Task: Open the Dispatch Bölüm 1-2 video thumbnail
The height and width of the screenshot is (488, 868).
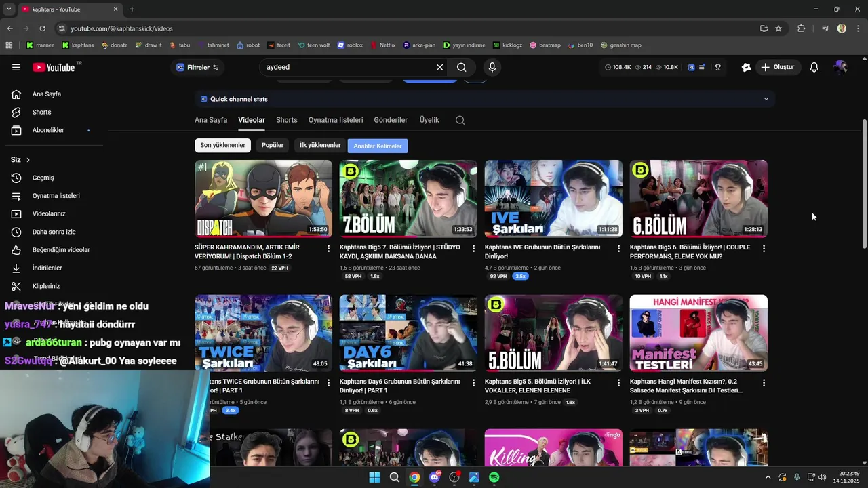Action: point(263,199)
